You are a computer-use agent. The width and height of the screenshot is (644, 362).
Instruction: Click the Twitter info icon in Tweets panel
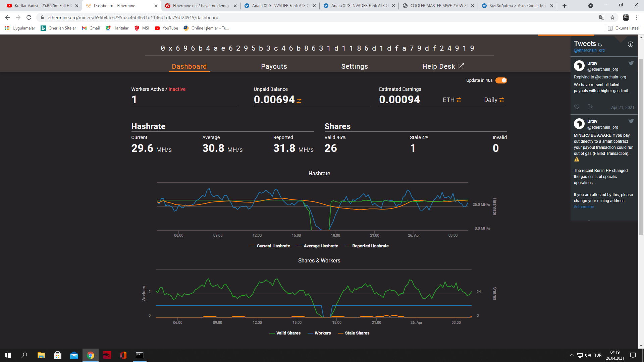630,44
